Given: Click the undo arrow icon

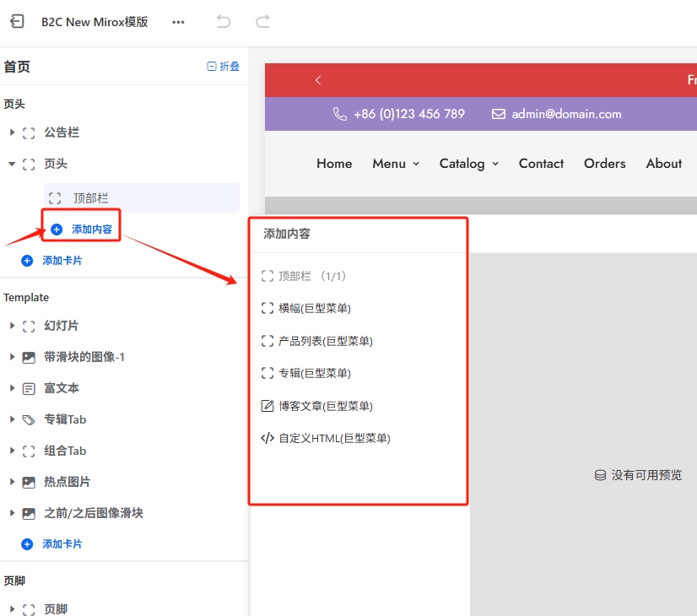Looking at the screenshot, I should pos(224,22).
